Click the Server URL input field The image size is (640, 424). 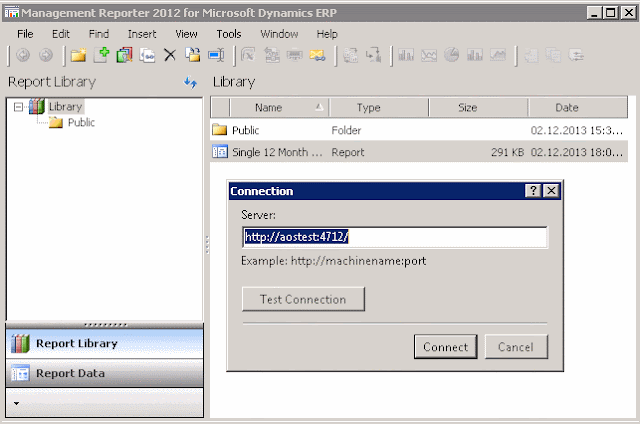point(395,237)
